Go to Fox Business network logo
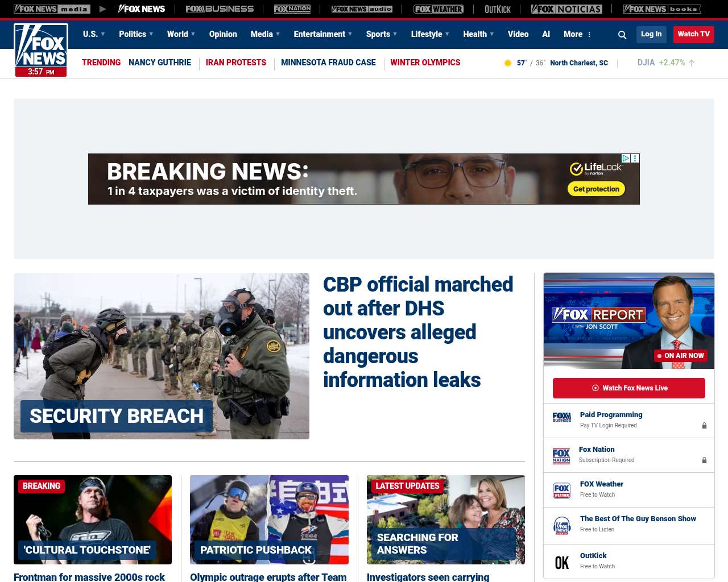This screenshot has height=582, width=728. pos(220,9)
